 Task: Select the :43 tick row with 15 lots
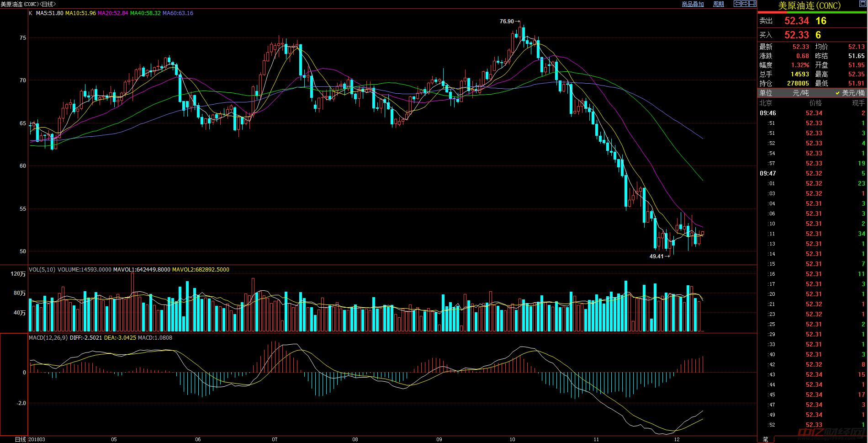(812, 374)
